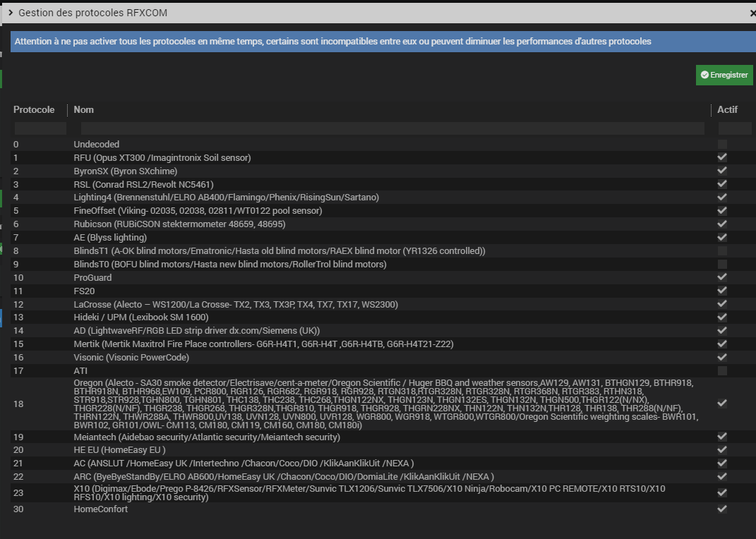Click the Actif filter field
Screen dimensions: 756x539
point(735,128)
